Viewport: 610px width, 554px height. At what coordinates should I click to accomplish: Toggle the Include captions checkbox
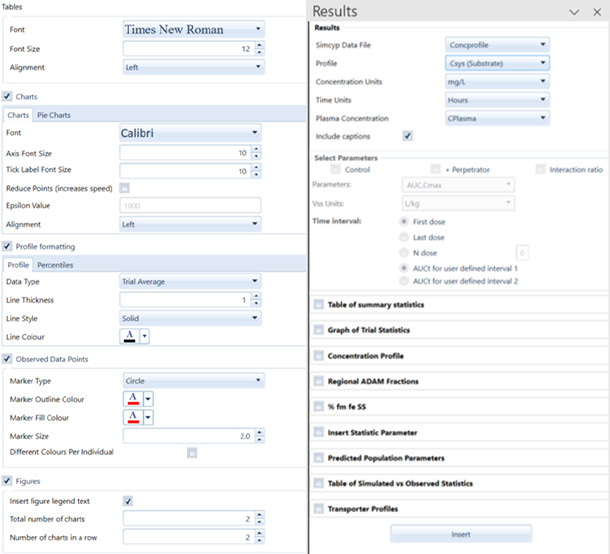pos(407,136)
